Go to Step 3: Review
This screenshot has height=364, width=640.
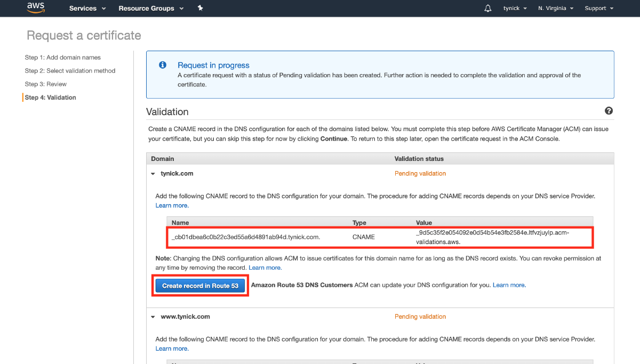click(45, 84)
